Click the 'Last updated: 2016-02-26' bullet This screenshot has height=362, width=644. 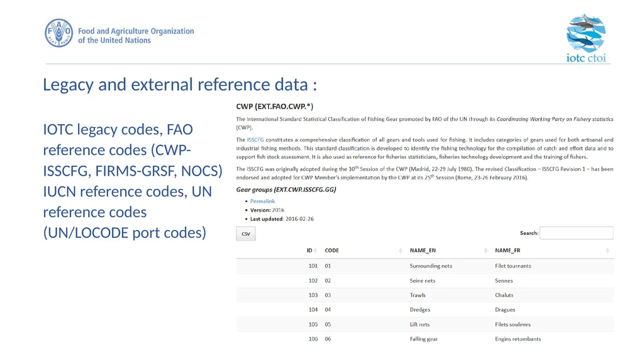[282, 219]
